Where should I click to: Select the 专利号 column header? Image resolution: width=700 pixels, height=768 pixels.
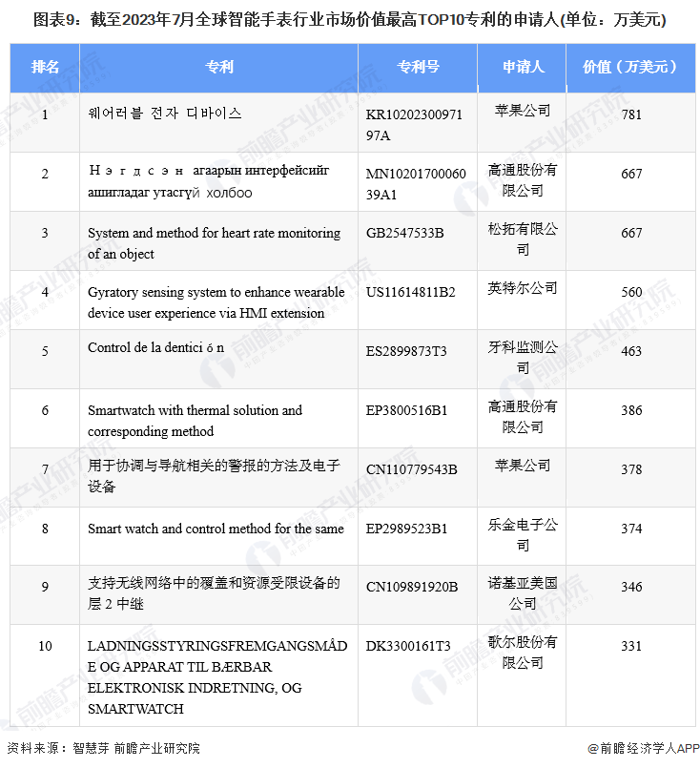(x=419, y=68)
